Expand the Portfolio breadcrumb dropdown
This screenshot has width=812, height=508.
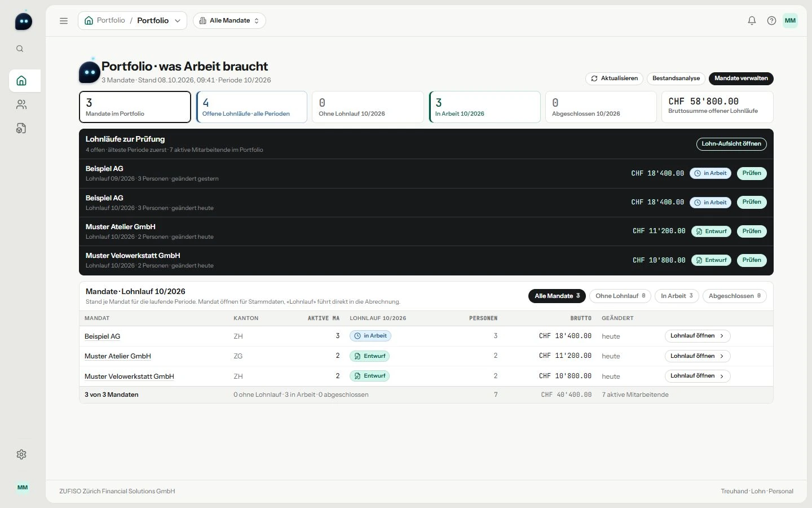pos(133,21)
